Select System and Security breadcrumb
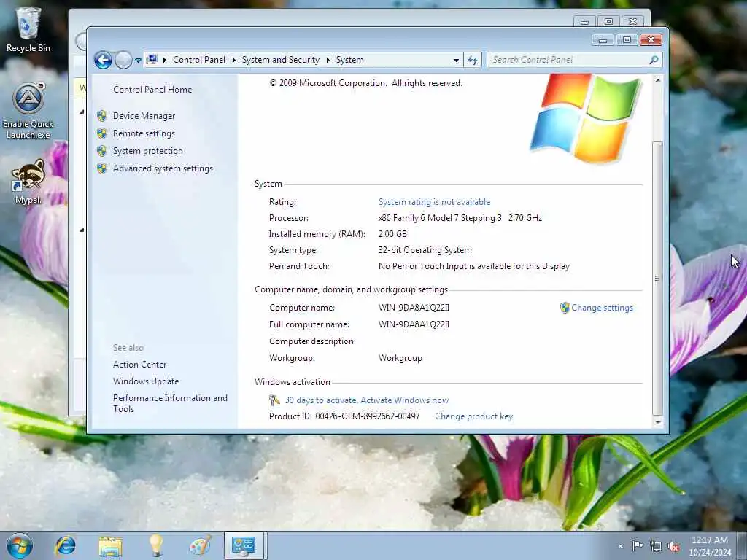The width and height of the screenshot is (747, 560). click(281, 60)
